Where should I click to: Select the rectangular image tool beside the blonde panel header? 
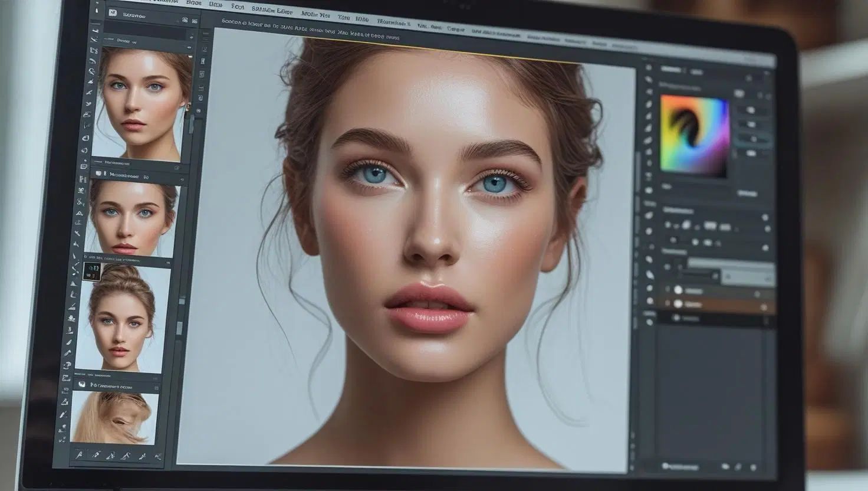(x=65, y=378)
